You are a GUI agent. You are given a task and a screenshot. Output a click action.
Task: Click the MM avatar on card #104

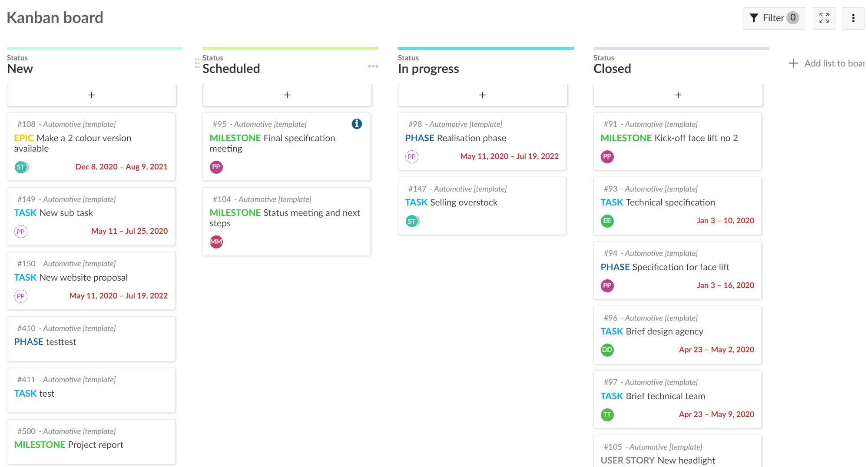coord(216,242)
